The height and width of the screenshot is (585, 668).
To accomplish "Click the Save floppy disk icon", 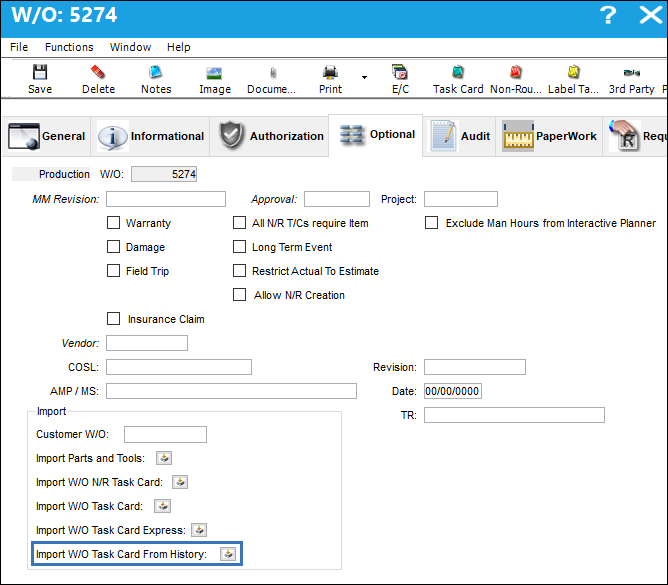I will pyautogui.click(x=40, y=72).
